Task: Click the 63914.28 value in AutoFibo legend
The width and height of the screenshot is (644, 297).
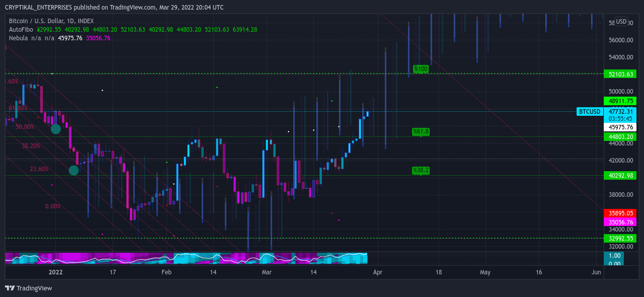Action: [x=245, y=30]
